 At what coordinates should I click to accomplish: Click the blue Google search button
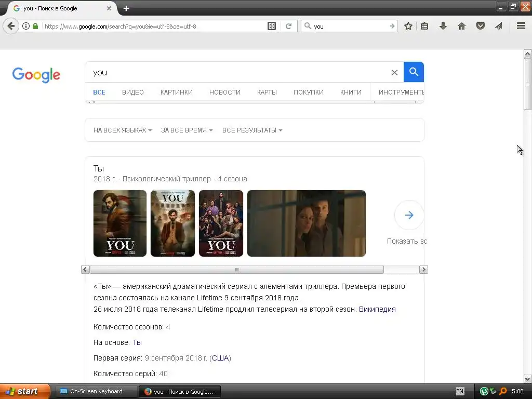click(x=414, y=72)
